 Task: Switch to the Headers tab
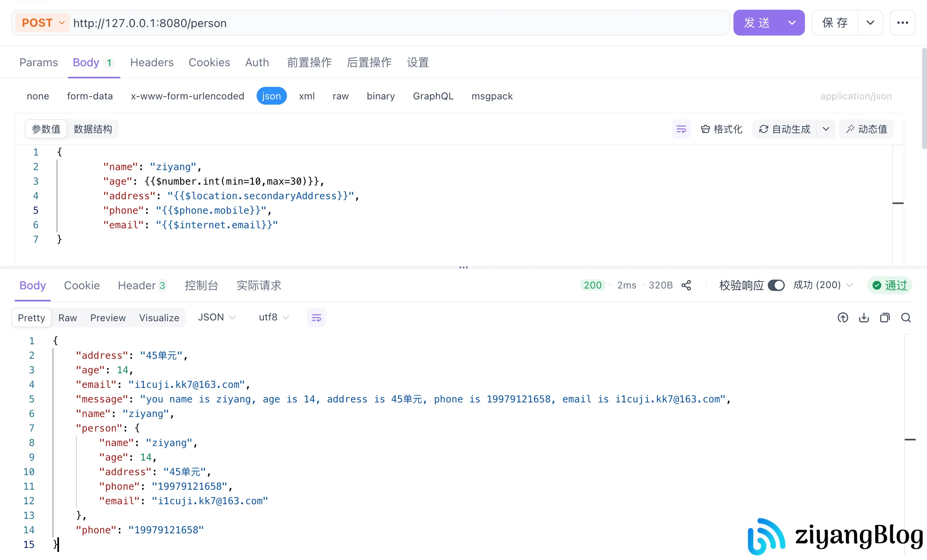(152, 63)
